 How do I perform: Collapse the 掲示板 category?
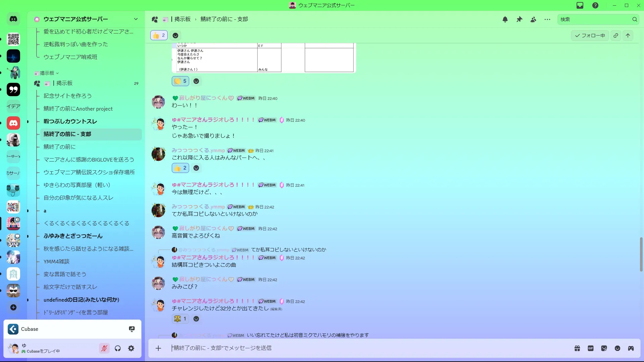47,73
